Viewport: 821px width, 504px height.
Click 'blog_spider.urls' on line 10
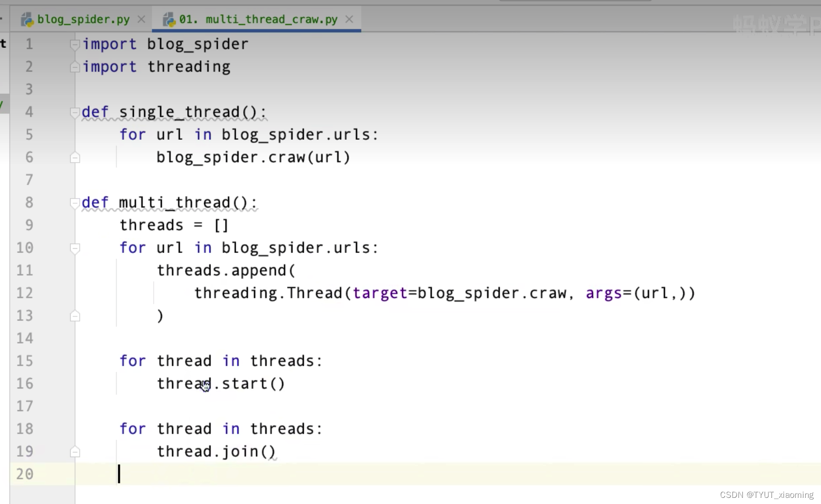point(296,248)
